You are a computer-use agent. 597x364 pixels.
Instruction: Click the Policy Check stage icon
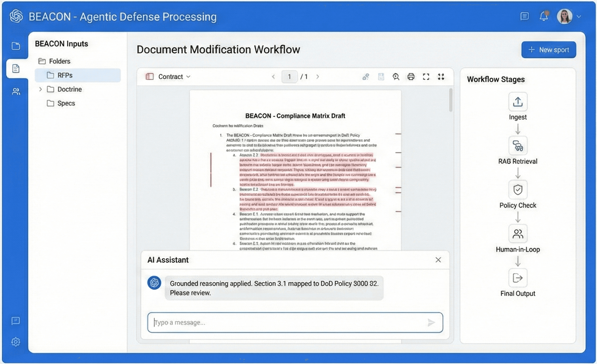click(518, 190)
